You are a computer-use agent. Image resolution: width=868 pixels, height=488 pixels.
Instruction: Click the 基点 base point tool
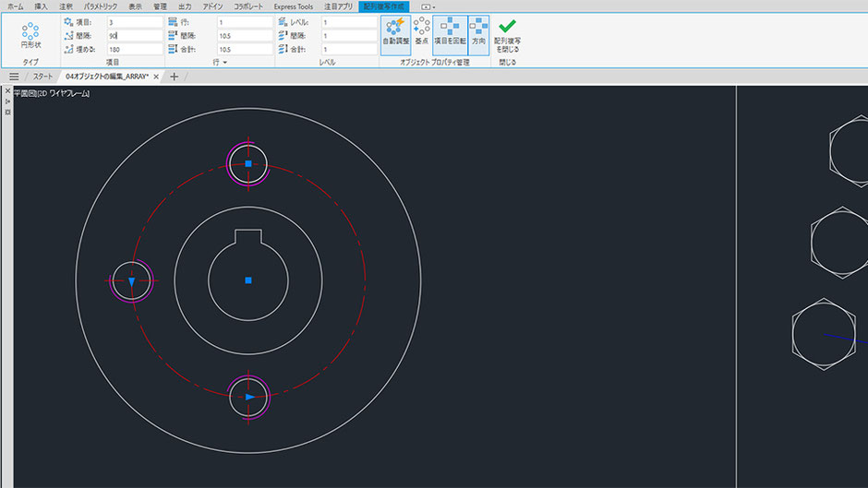422,31
